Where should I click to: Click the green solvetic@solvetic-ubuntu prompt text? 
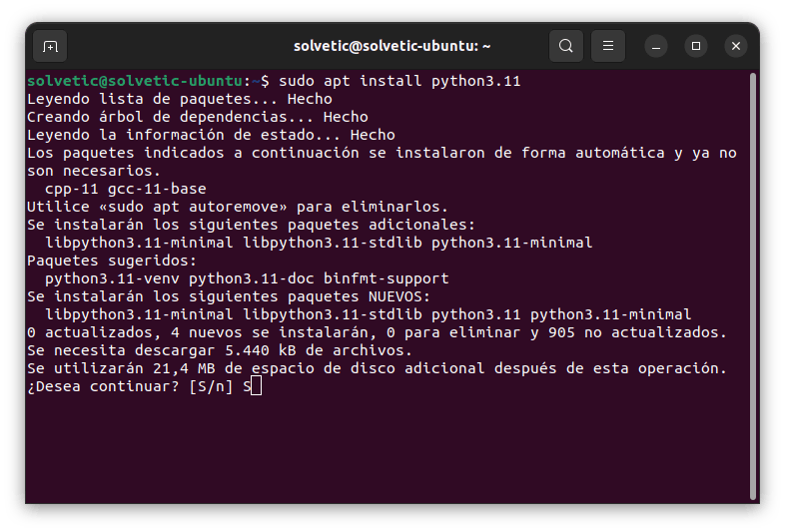[135, 81]
